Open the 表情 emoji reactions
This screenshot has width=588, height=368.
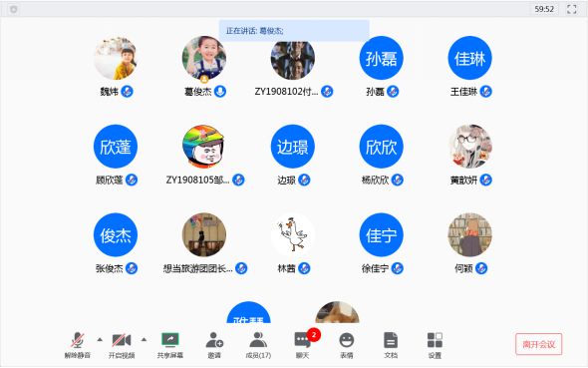pos(347,345)
